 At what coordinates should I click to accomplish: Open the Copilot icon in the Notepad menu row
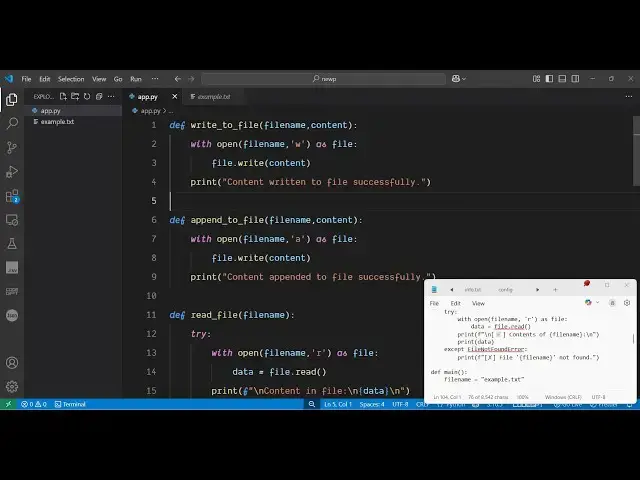(588, 302)
